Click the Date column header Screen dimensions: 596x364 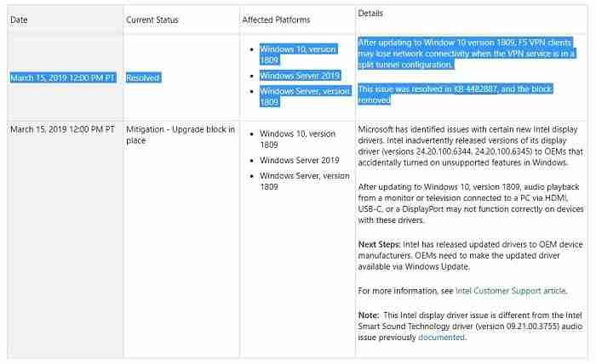19,20
